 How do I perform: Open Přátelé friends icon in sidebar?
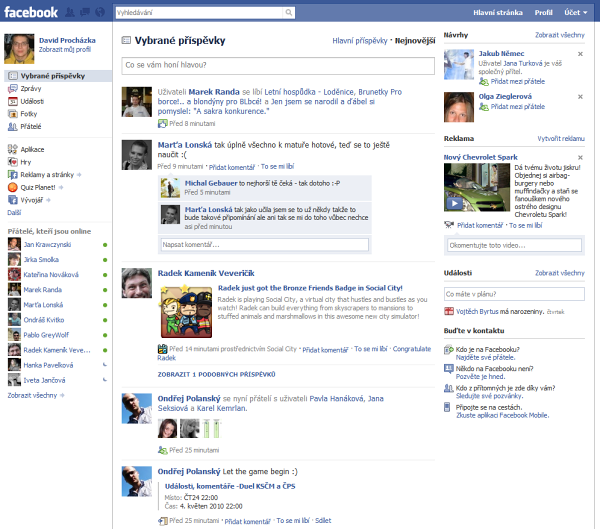click(x=13, y=126)
